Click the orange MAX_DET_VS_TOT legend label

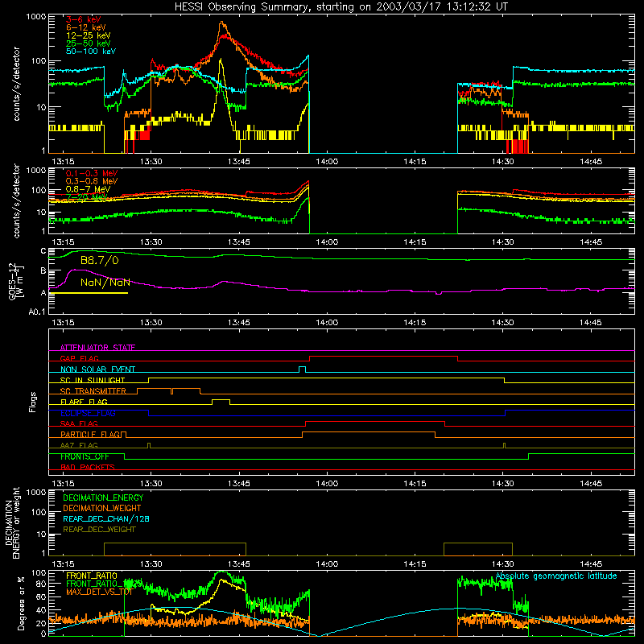[99, 592]
